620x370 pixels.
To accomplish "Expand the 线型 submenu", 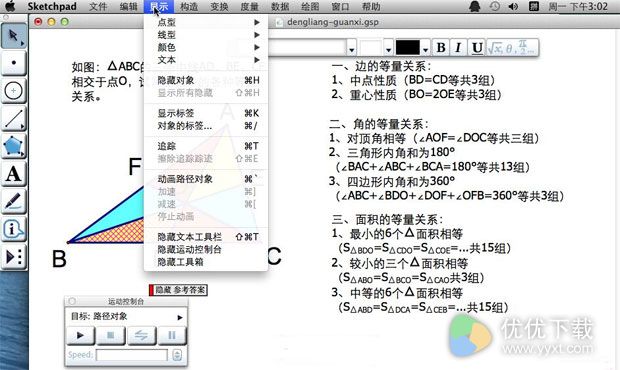I will [x=206, y=35].
